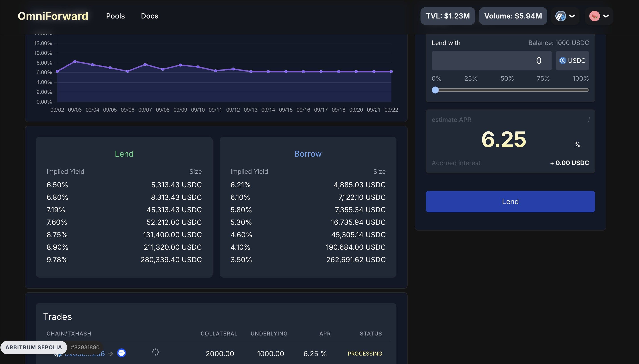Click the TVL $1.23M badge

point(448,16)
